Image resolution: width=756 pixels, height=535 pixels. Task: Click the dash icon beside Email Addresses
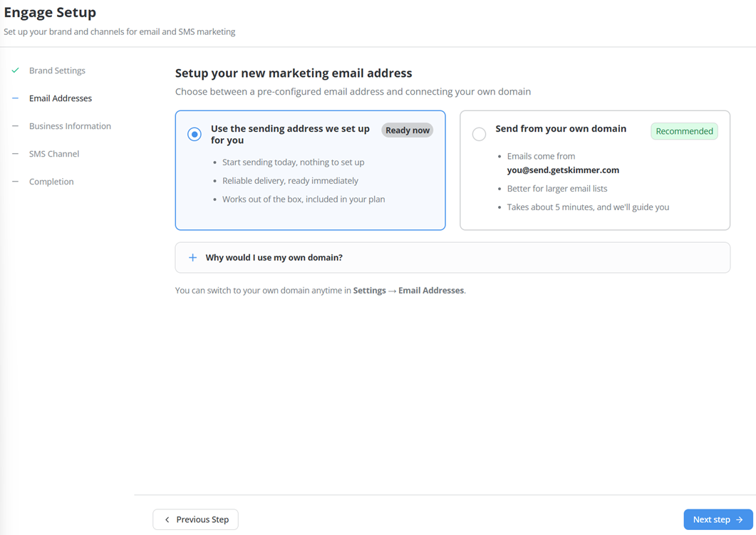16,98
